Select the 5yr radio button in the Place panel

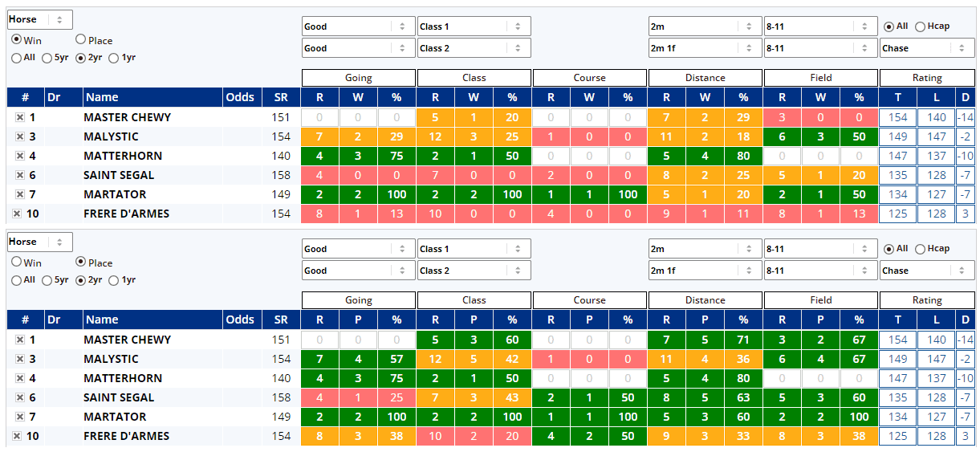(48, 280)
